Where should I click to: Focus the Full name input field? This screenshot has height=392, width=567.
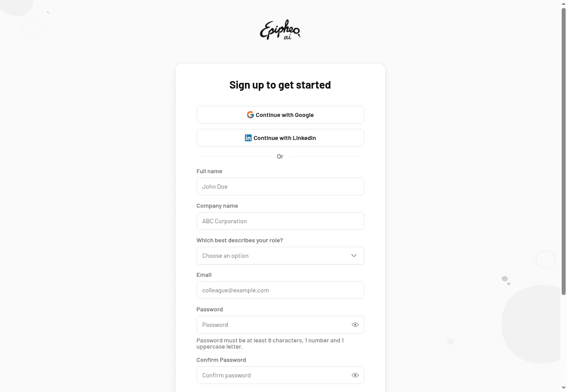tap(280, 186)
